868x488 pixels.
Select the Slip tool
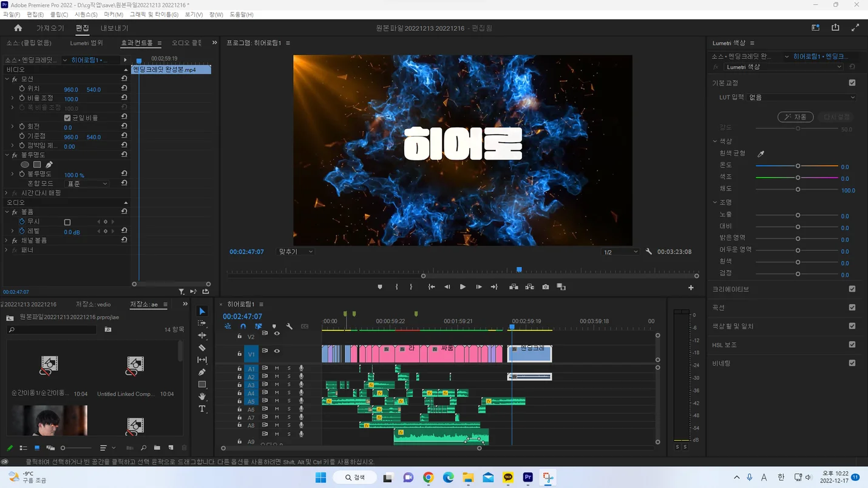(202, 360)
